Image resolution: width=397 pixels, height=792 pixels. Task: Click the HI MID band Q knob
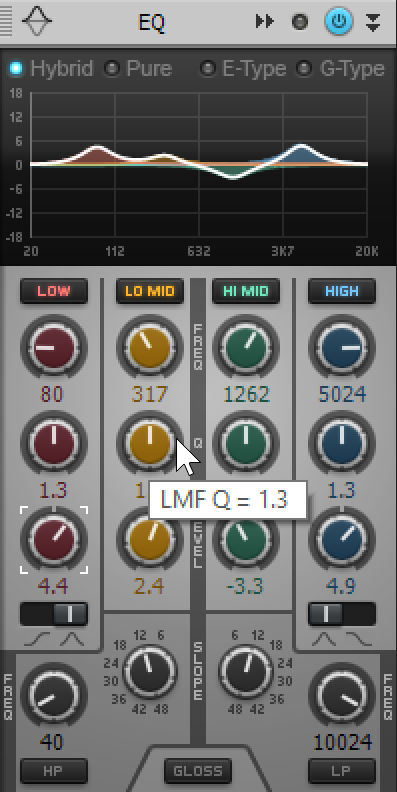click(246, 443)
